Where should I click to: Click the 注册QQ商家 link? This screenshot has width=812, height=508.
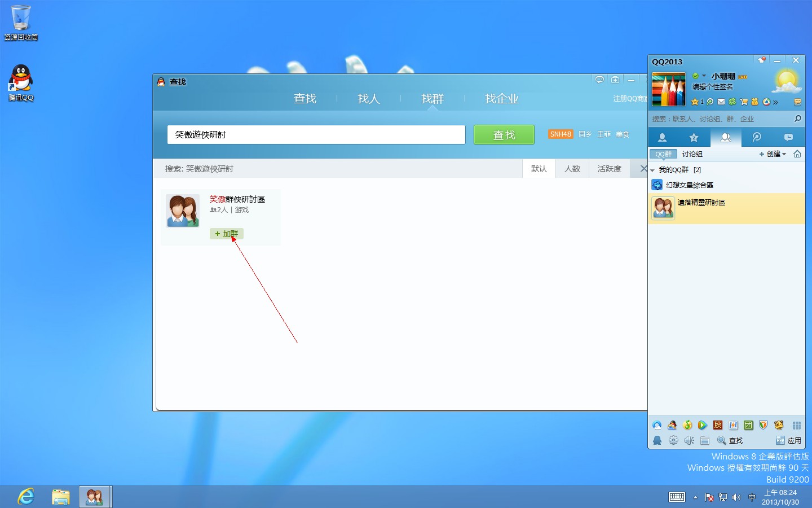tap(630, 98)
